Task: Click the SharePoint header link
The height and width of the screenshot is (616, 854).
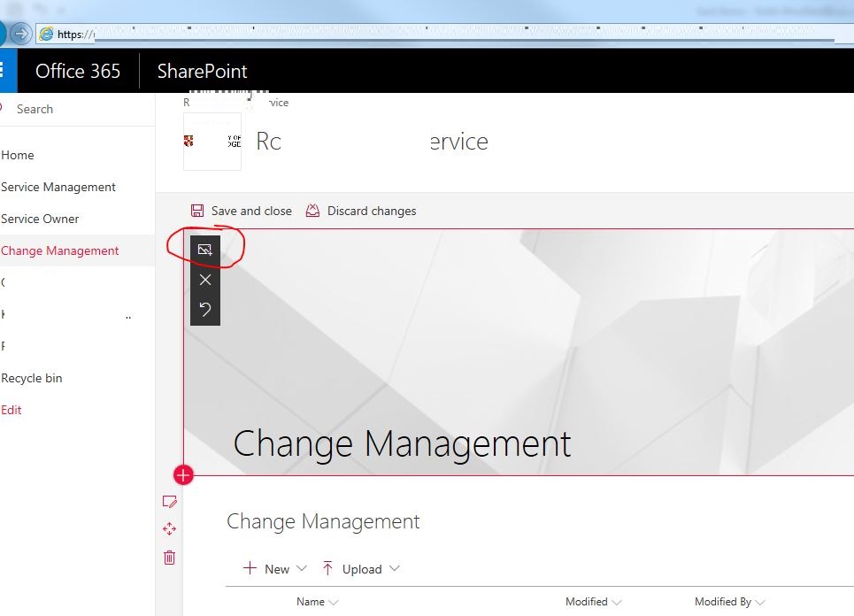Action: [x=202, y=72]
